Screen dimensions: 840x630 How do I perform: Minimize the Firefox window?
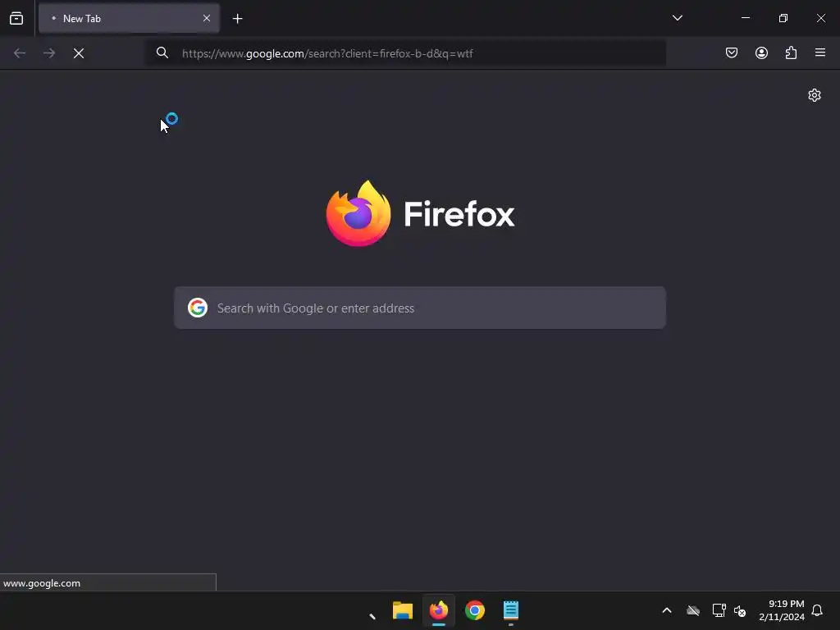pos(746,18)
